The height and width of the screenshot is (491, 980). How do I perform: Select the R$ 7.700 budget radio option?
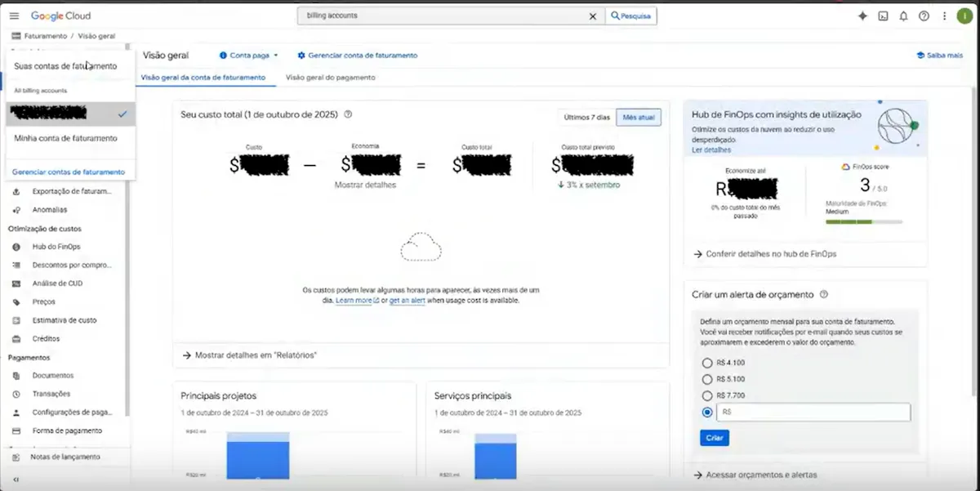point(707,395)
